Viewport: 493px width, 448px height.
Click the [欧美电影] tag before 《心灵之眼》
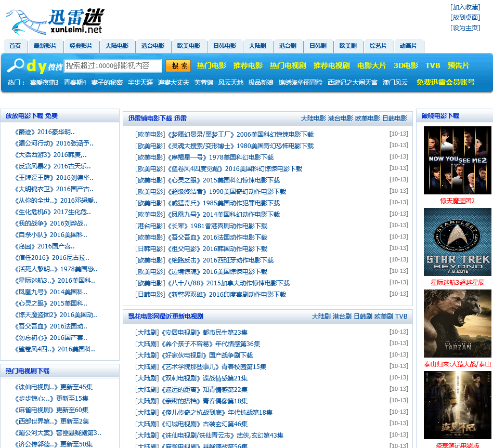(150, 180)
